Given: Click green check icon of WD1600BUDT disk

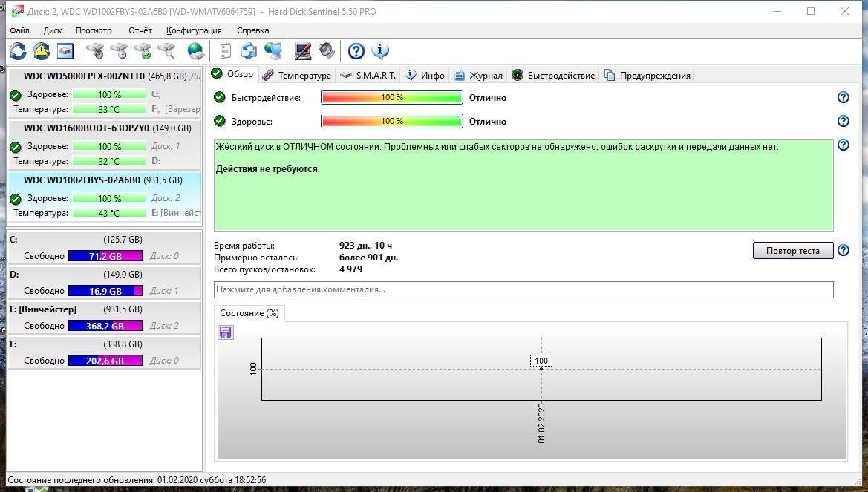Looking at the screenshot, I should tap(16, 147).
